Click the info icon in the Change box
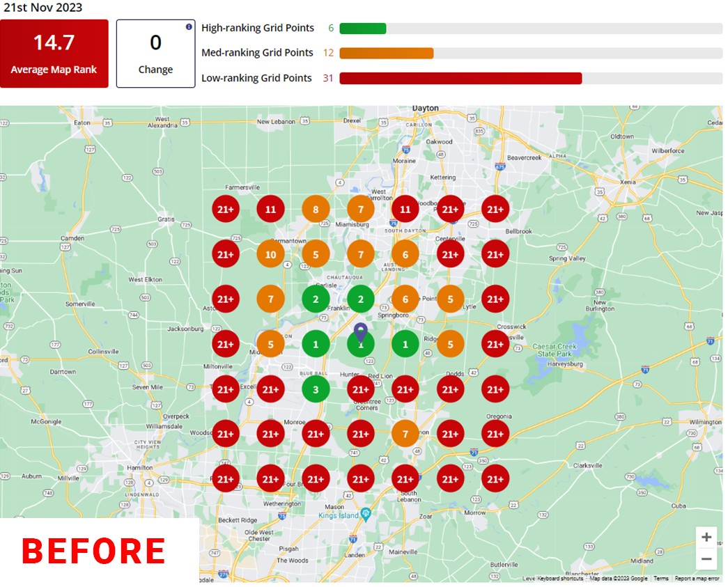Screen dimensions: 728x587 click(189, 27)
